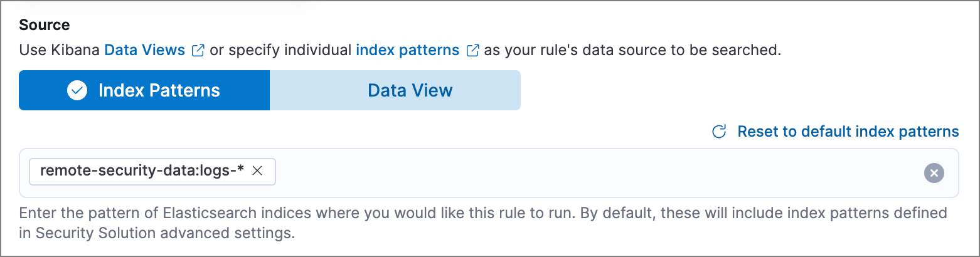Open the Data Views documentation link
The image size is (980, 257).
(x=144, y=50)
